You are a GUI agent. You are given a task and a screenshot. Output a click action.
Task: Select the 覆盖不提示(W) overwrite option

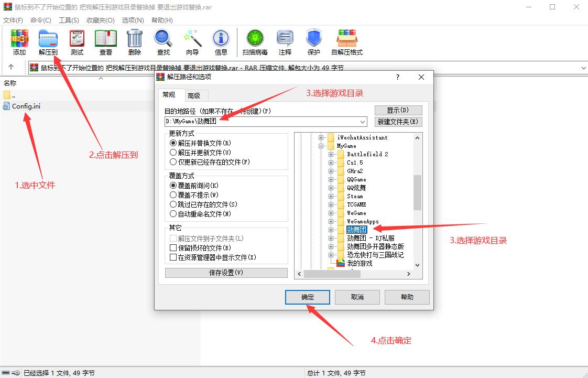pyautogui.click(x=173, y=195)
